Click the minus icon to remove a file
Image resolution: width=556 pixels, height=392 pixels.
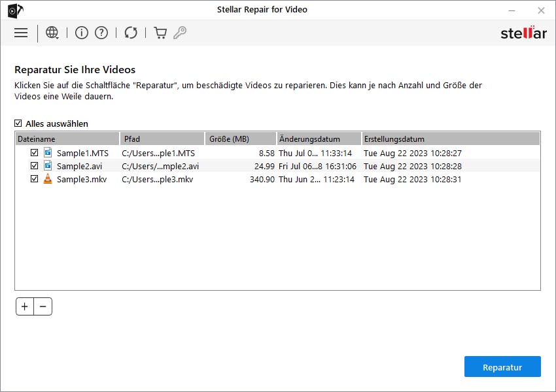click(43, 306)
